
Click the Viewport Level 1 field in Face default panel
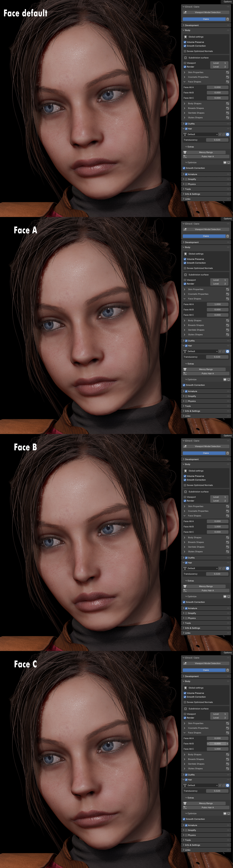(220, 63)
